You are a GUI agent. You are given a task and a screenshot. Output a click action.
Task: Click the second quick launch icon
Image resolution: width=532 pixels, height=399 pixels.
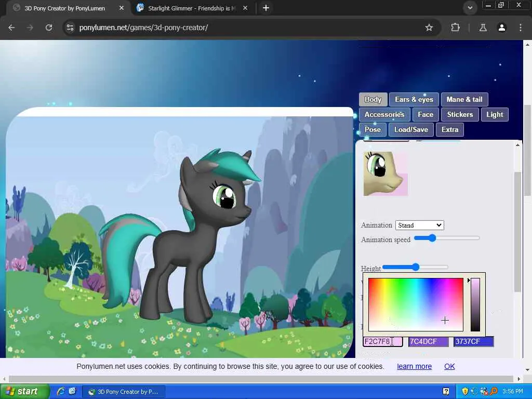point(72,392)
